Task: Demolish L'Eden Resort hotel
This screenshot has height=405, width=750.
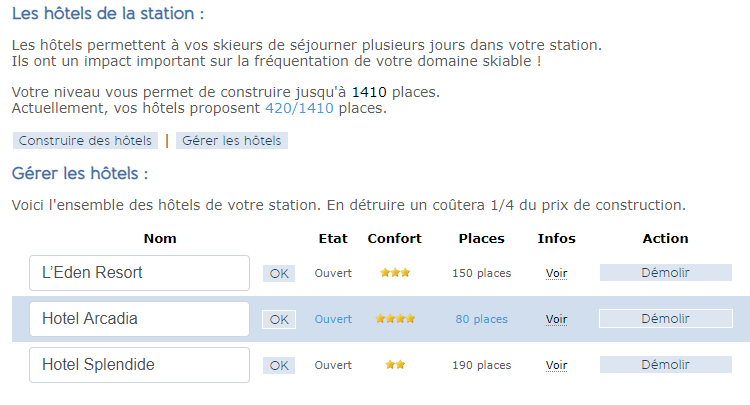Action: click(x=665, y=272)
